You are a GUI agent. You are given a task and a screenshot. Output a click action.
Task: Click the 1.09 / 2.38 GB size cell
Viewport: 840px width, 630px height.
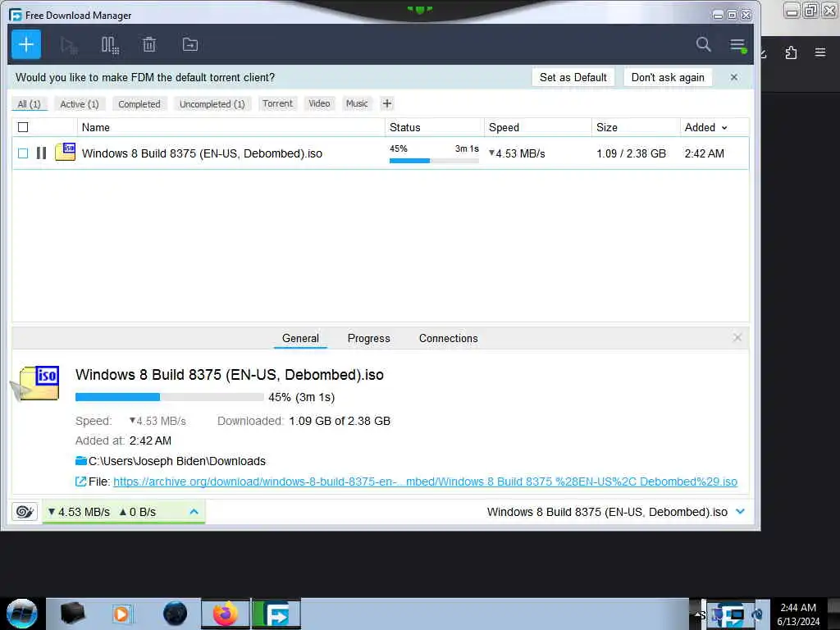point(631,153)
